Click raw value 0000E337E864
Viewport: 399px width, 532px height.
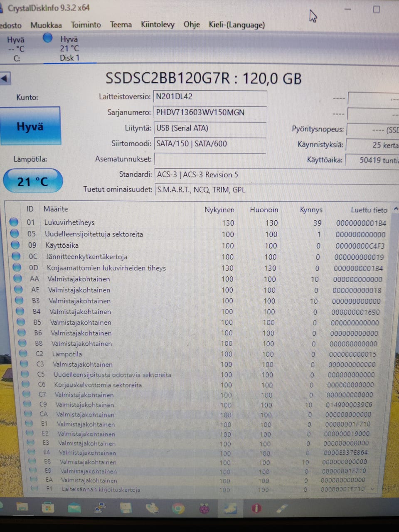pos(346,453)
